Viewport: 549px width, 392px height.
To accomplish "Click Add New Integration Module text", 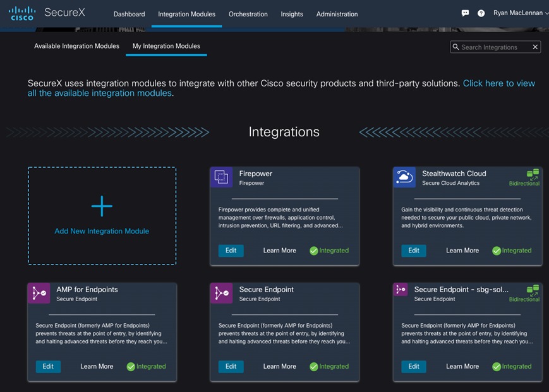I will [102, 231].
